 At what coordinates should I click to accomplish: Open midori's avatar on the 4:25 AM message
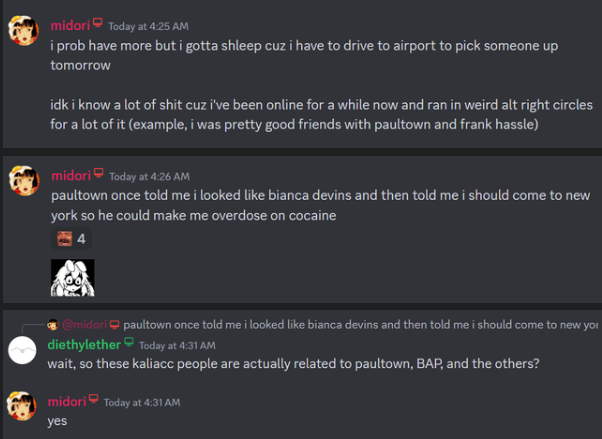click(23, 31)
